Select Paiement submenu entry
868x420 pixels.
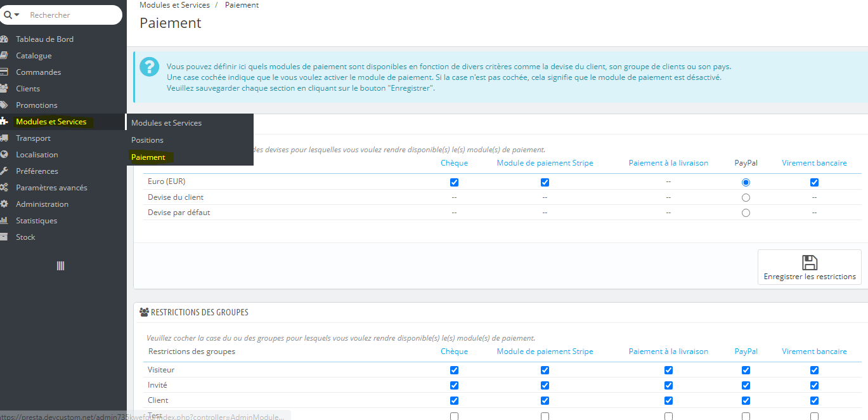tap(148, 157)
